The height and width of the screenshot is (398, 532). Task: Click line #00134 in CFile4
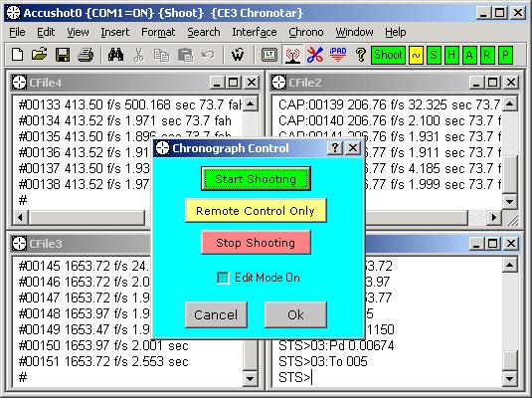coord(125,121)
